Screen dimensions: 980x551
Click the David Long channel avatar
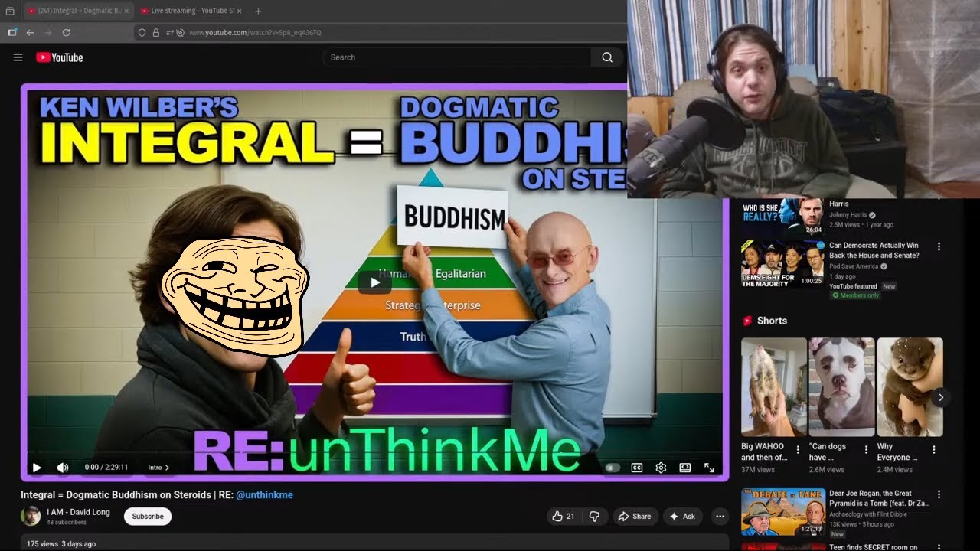pyautogui.click(x=31, y=516)
